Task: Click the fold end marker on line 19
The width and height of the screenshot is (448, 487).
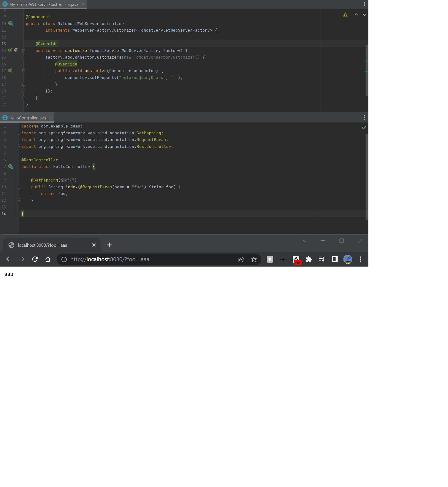Action: click(x=24, y=84)
